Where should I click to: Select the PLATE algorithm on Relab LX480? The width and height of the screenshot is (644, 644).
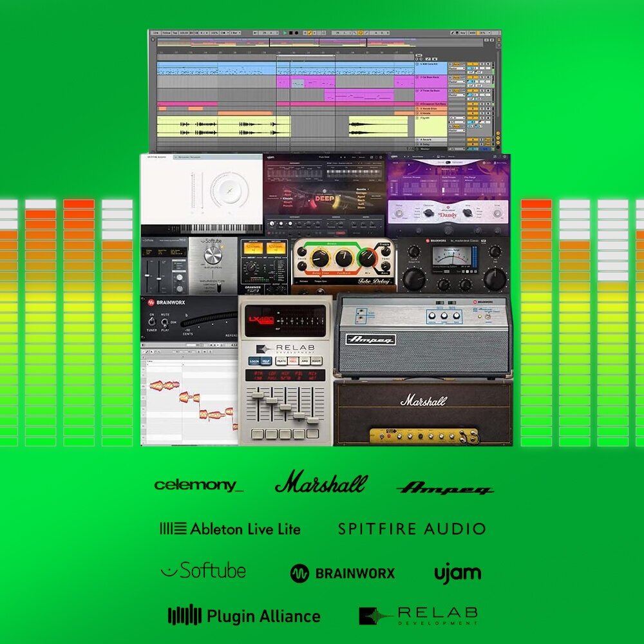[281, 361]
